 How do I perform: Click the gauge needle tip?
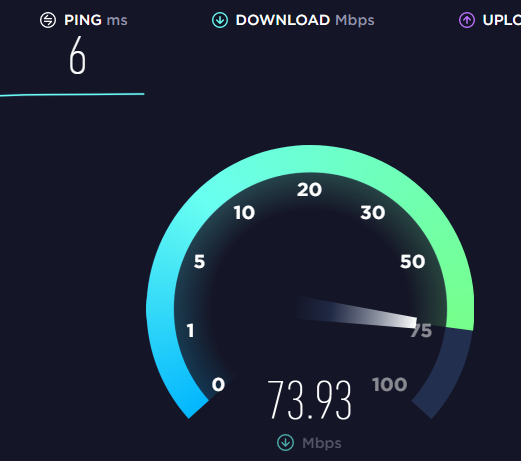click(x=412, y=322)
